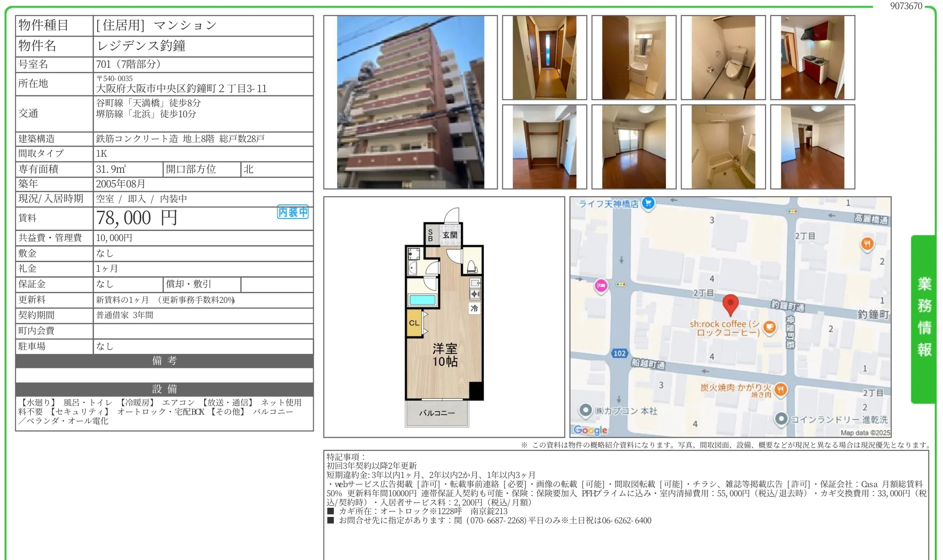Open the bathtub photo thumbnail

coord(723,147)
